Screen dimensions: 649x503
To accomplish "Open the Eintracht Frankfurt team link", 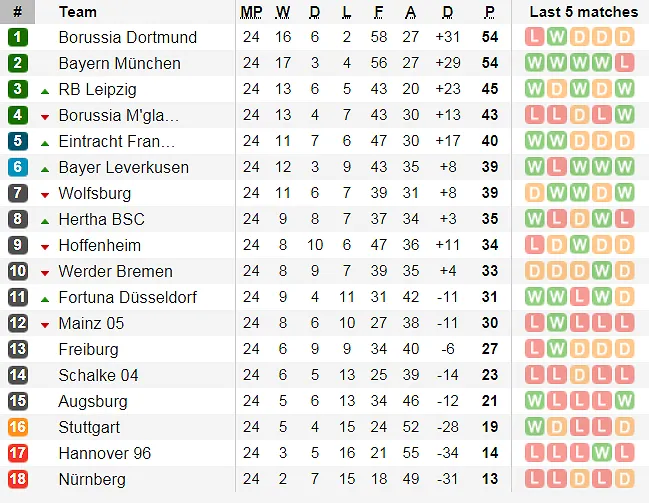I will point(116,141).
